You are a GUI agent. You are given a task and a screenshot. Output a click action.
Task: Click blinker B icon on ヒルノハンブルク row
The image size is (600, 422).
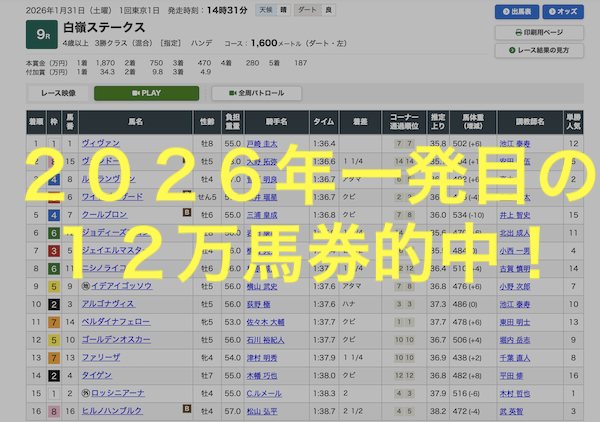tap(187, 409)
